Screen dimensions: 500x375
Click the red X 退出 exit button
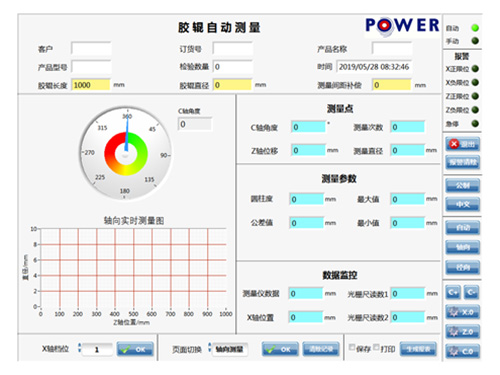pyautogui.click(x=463, y=144)
